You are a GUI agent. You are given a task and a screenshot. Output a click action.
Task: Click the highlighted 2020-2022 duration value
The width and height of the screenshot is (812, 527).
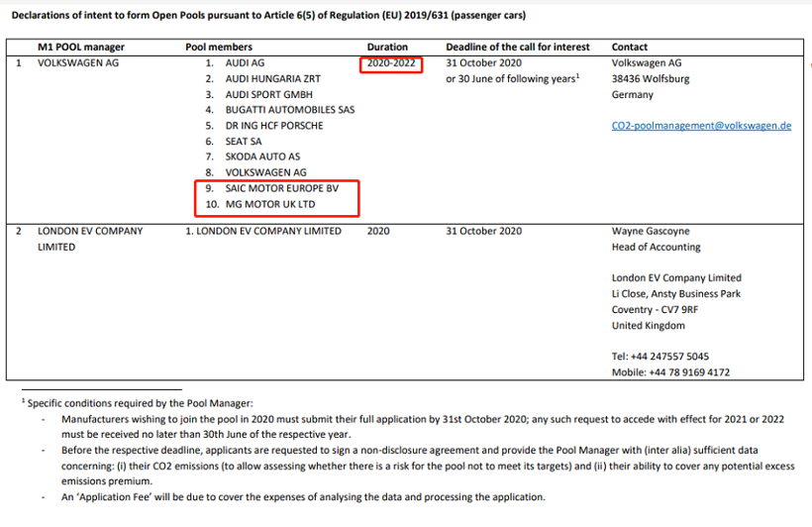pyautogui.click(x=390, y=63)
